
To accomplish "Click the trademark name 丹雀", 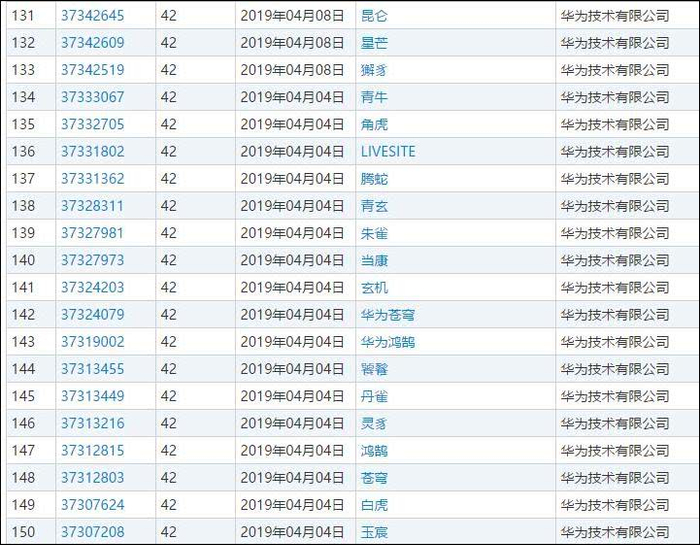I will pos(374,396).
